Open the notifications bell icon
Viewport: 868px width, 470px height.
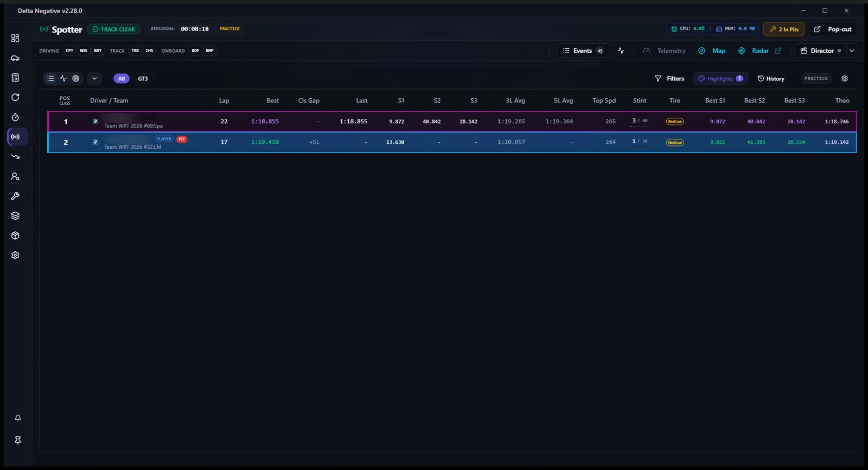(18, 418)
